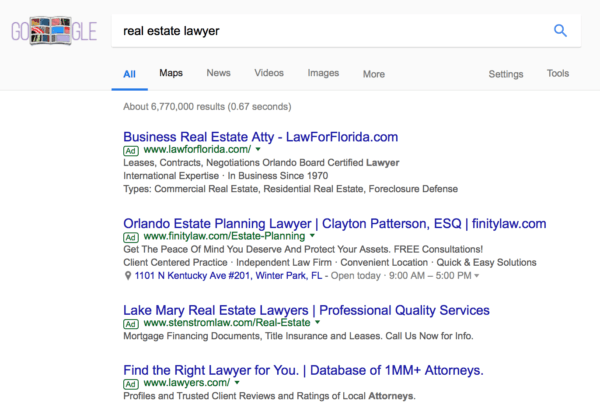Click the Ad badge for finitylaw.com
The height and width of the screenshot is (408, 600).
[130, 237]
